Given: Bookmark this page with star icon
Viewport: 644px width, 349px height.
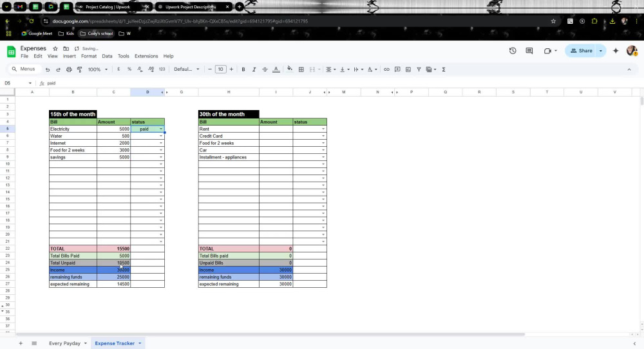Looking at the screenshot, I should point(553,21).
